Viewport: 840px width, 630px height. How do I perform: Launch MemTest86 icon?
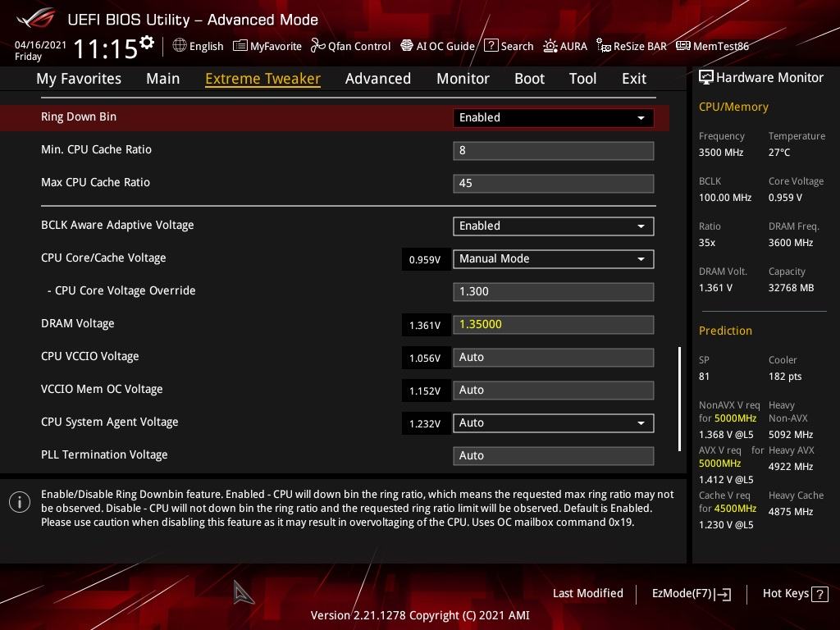[683, 46]
